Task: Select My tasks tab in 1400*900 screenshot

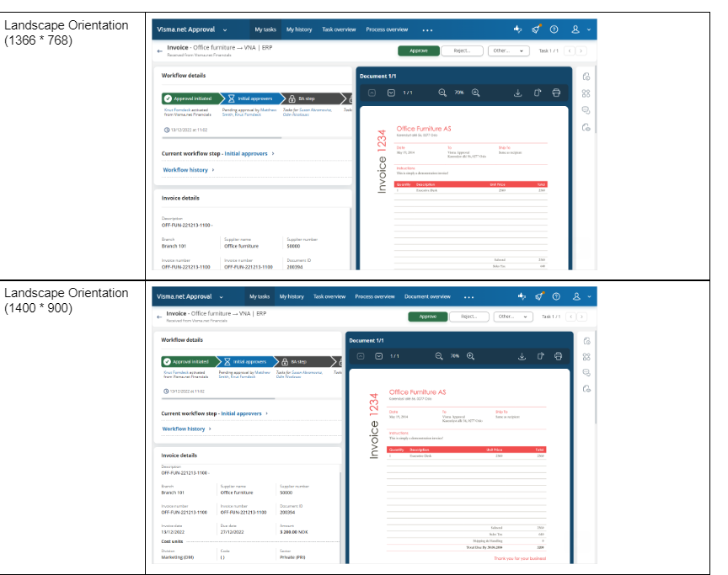Action: 260,297
